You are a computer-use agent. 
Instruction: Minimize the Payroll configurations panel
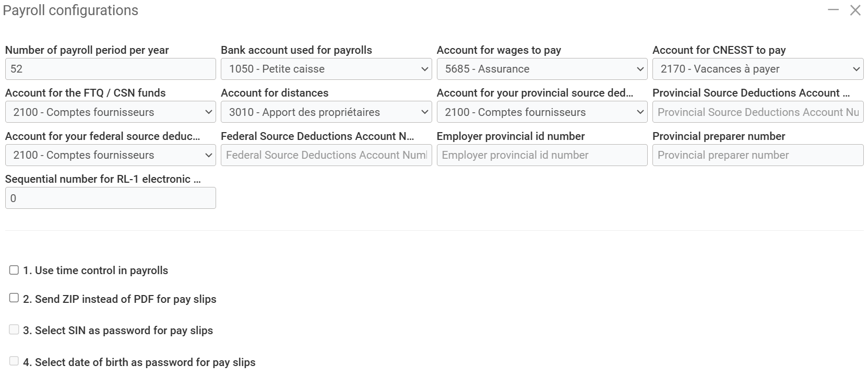click(833, 10)
